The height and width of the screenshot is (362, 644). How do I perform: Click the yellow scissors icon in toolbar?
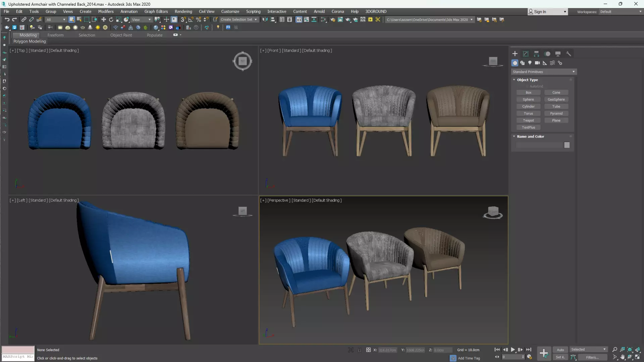coord(378,19)
